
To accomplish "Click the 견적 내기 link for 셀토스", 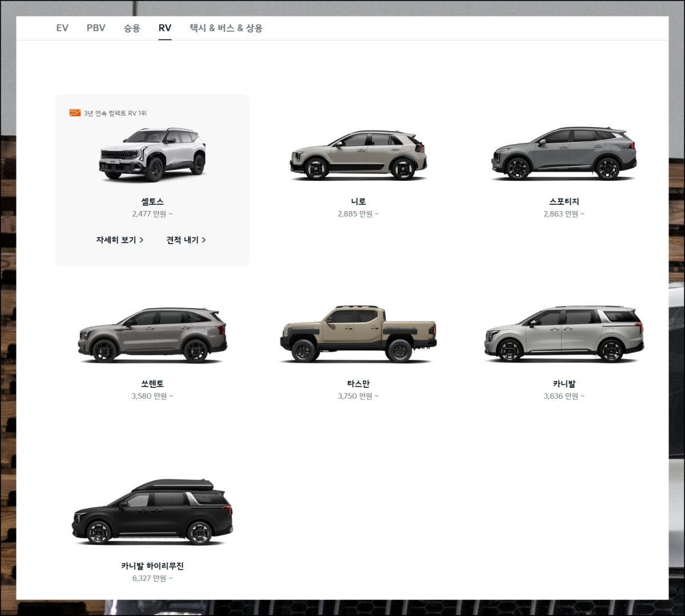I will (186, 240).
